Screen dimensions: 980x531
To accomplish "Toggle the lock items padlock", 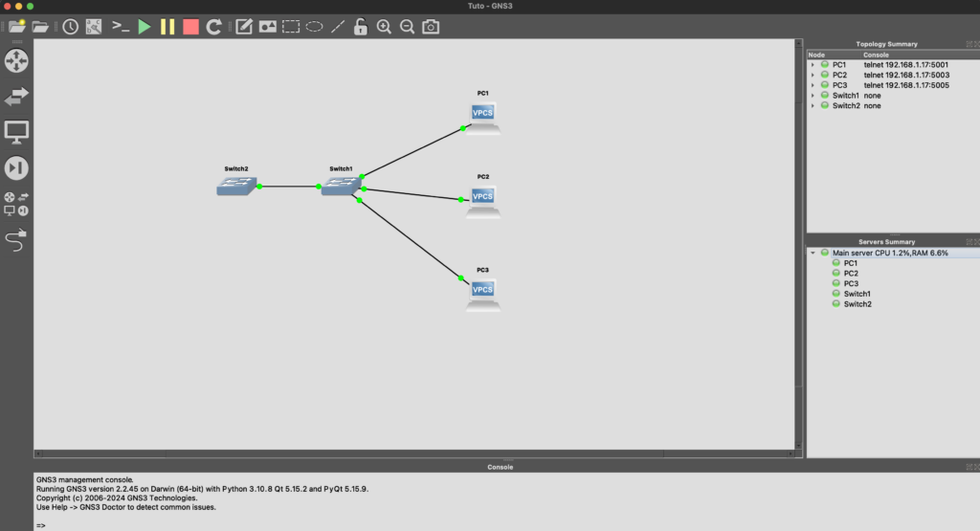I will point(361,27).
